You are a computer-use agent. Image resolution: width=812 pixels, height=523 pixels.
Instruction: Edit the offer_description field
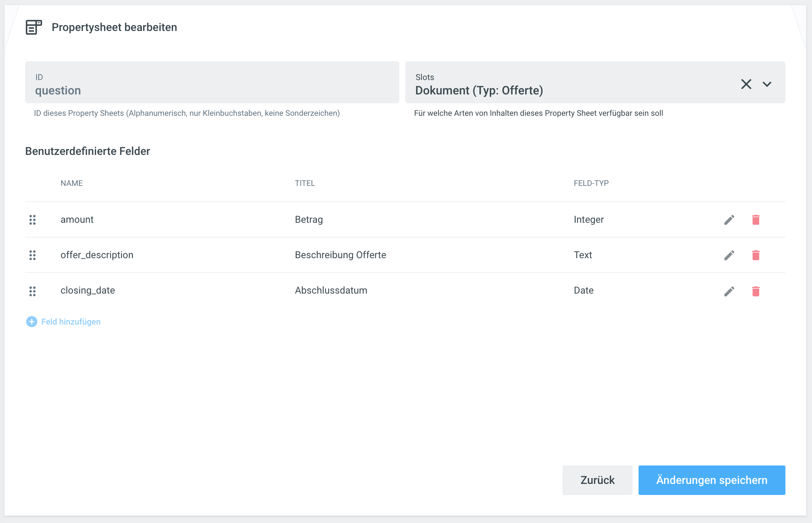pyautogui.click(x=729, y=255)
